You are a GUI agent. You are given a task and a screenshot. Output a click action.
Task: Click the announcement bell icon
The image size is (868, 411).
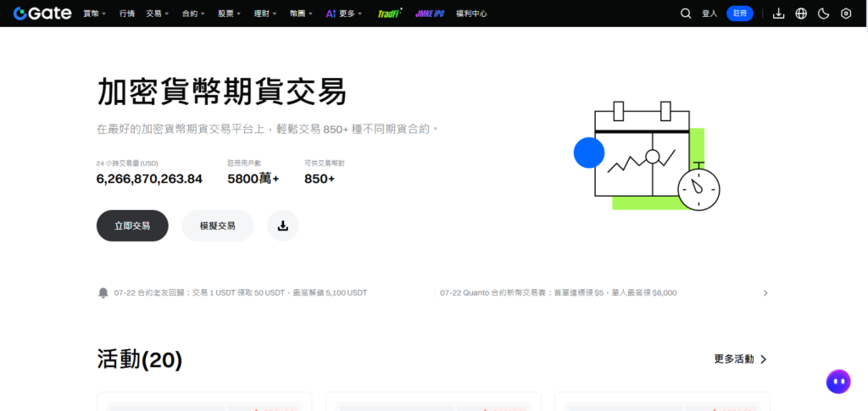tap(103, 292)
